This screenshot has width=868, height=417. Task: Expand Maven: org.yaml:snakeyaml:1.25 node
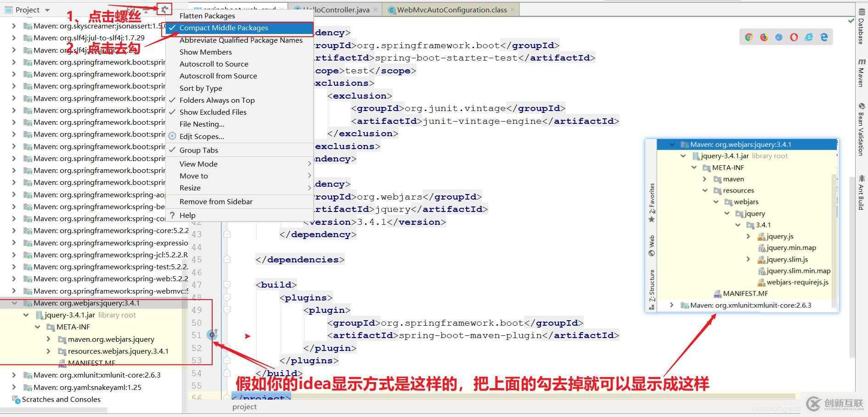14,387
